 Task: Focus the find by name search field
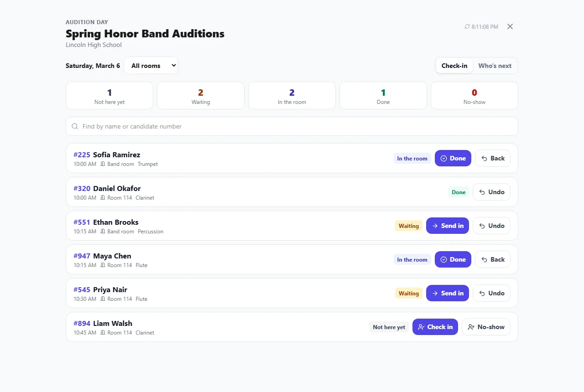click(x=292, y=126)
